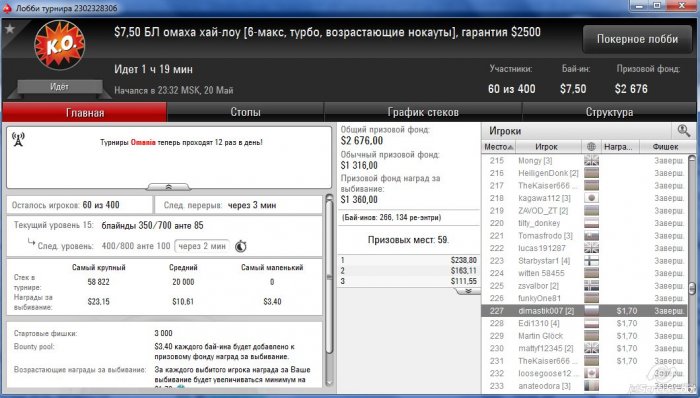Click the globe country column header
The width and height of the screenshot is (700, 398).
coord(591,146)
